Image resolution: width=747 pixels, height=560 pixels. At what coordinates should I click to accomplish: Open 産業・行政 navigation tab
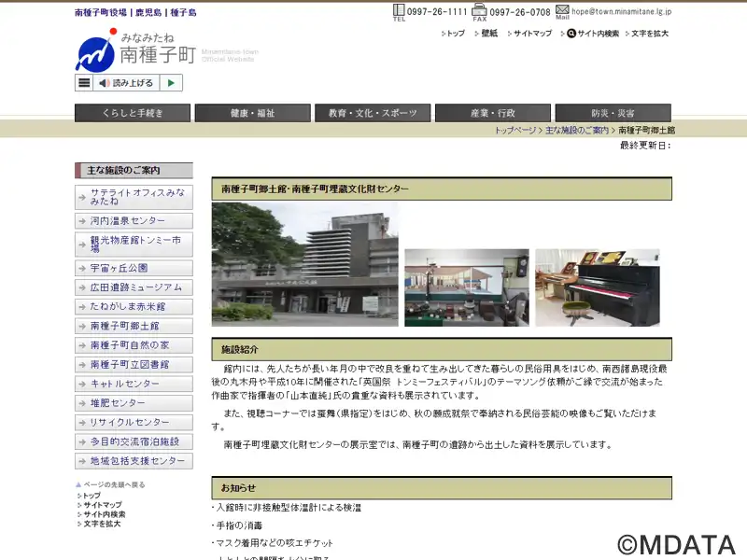[x=493, y=113]
